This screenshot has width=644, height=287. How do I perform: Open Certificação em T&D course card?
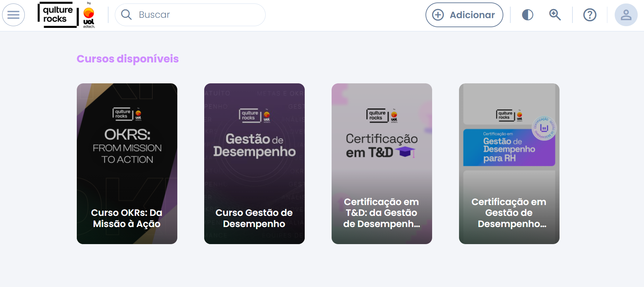pyautogui.click(x=382, y=164)
